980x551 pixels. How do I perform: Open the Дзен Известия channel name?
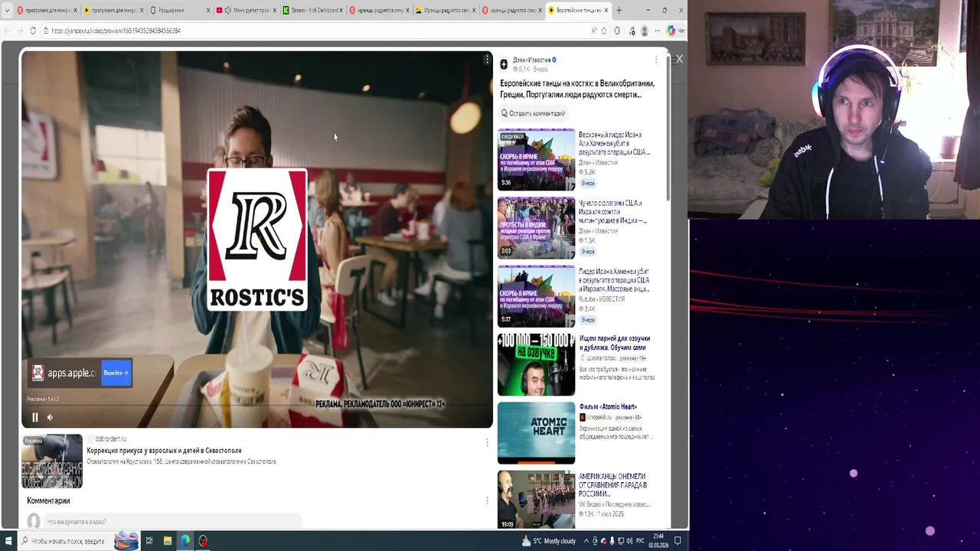531,60
